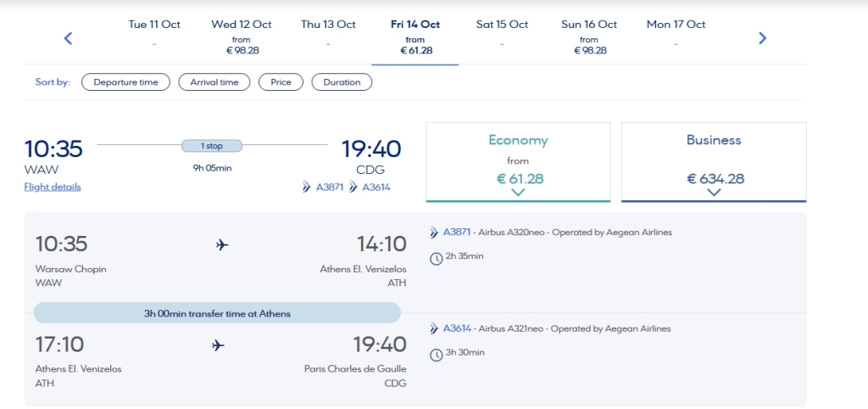
Task: Select Sun 16 Oct date tab
Action: click(589, 37)
